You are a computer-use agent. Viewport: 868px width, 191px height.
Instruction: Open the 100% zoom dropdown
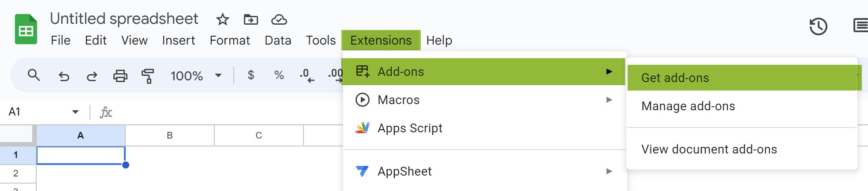click(x=196, y=76)
